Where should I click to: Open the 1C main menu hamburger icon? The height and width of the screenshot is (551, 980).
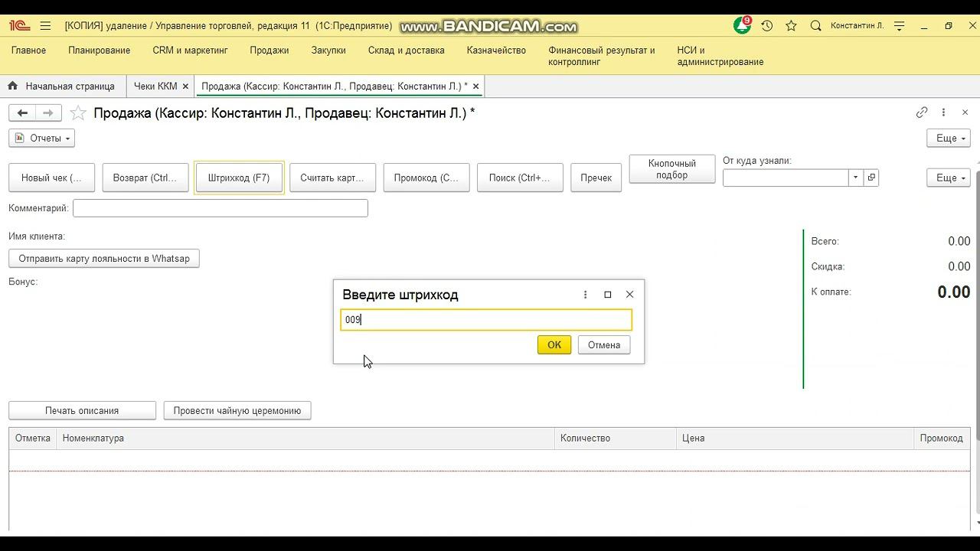tap(45, 26)
